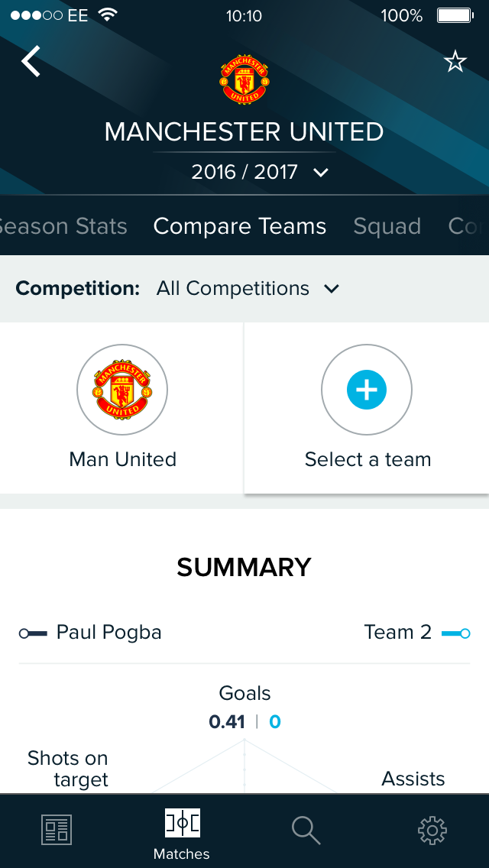Viewport: 489px width, 868px height.
Task: Toggle the Paul Pogba stat indicator
Action: 34,633
